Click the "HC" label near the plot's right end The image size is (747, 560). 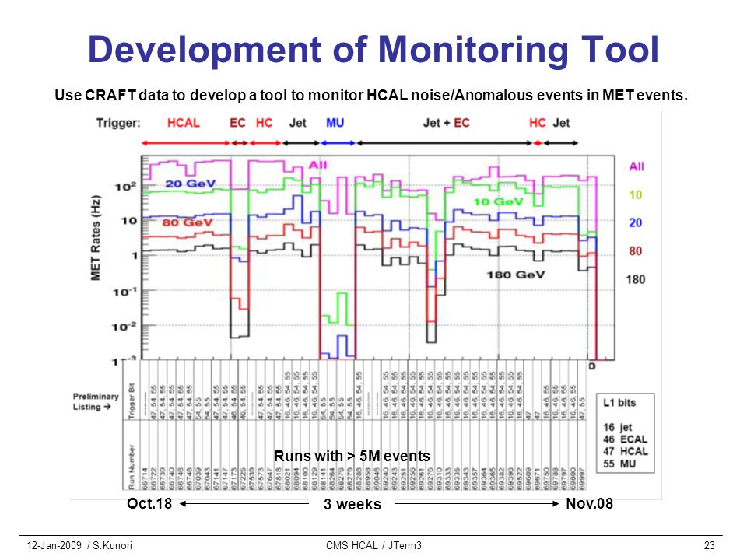coord(537,123)
